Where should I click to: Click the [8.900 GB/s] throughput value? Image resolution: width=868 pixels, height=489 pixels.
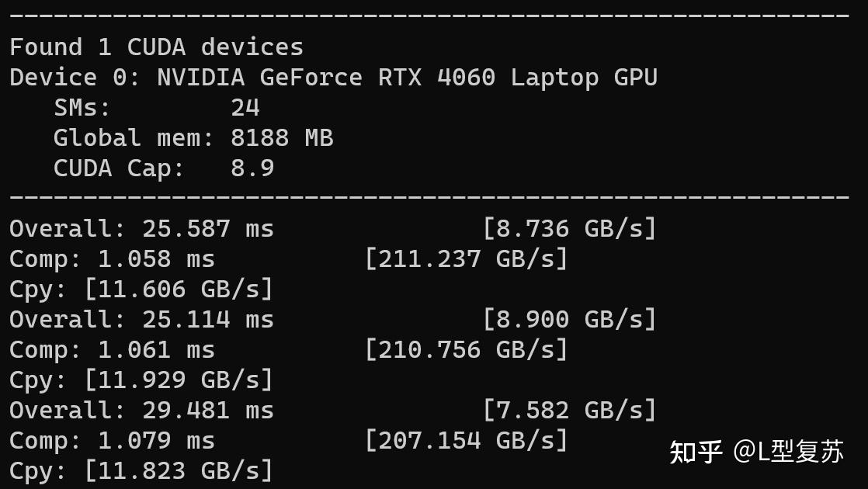pos(569,320)
